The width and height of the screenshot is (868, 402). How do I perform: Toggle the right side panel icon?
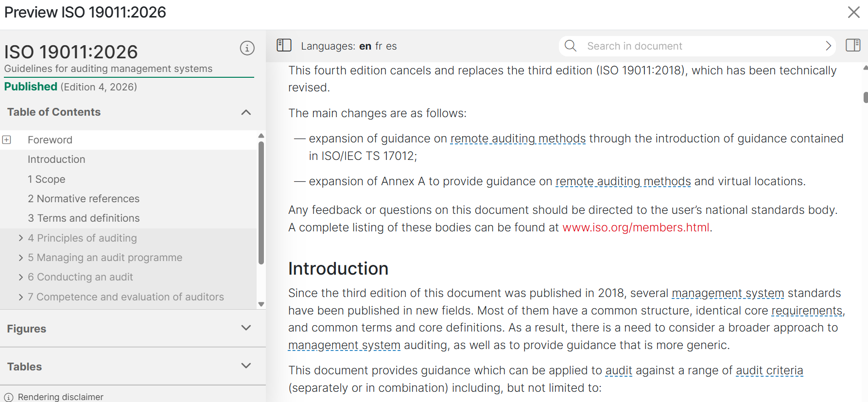tap(853, 45)
